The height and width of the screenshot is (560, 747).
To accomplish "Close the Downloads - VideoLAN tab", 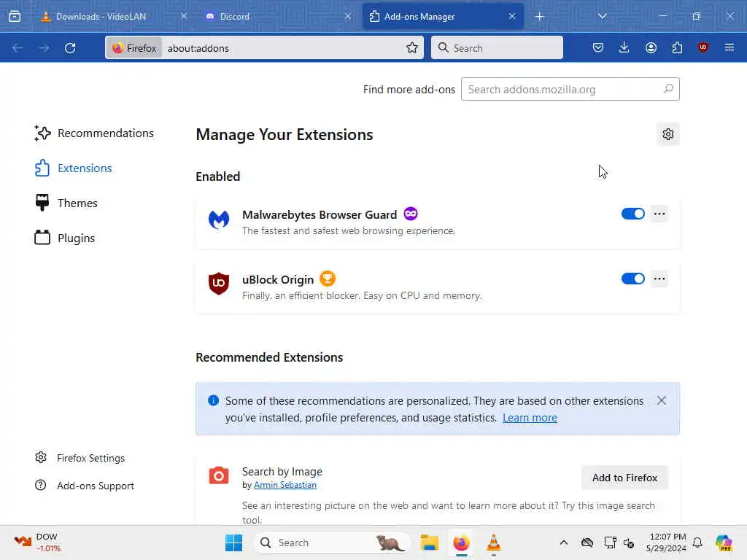I will tap(184, 17).
